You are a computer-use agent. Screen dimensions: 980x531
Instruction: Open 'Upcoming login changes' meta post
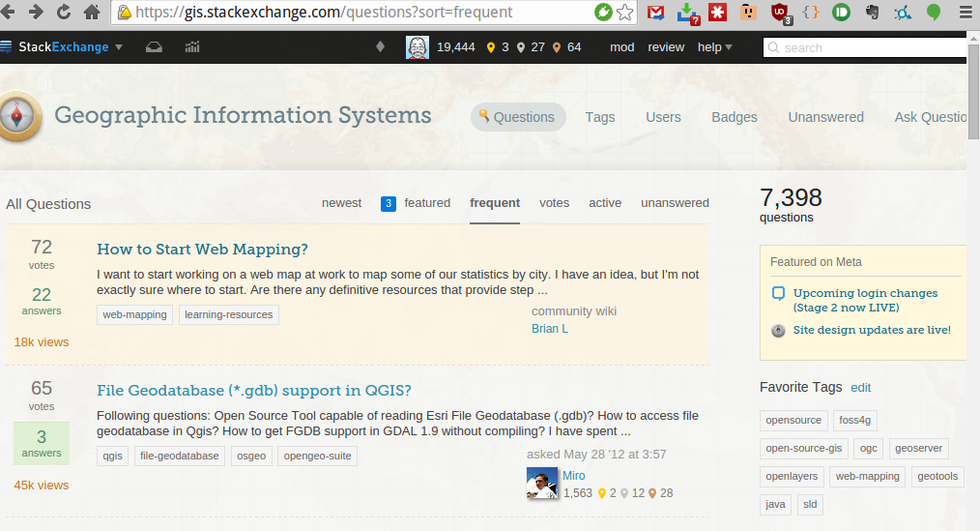(865, 300)
